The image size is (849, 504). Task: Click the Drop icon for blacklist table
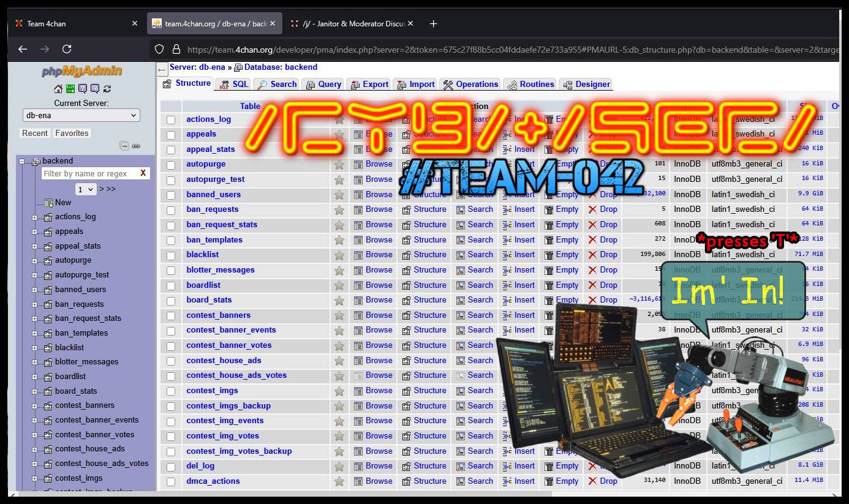[592, 255]
